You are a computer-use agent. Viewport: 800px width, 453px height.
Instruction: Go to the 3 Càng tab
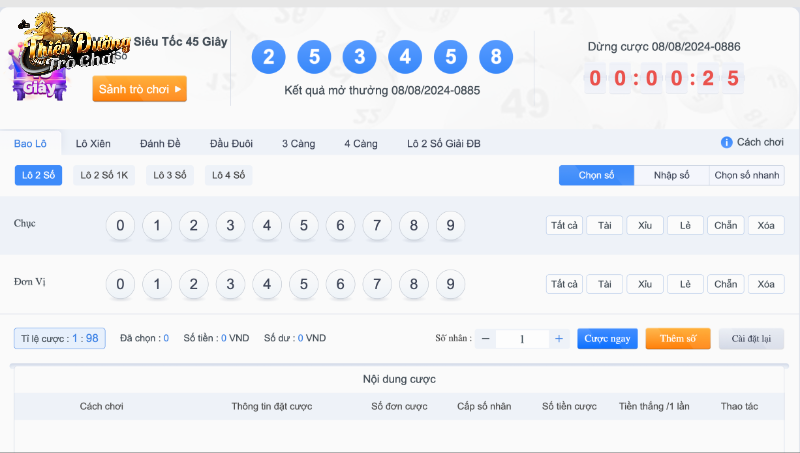pos(298,144)
